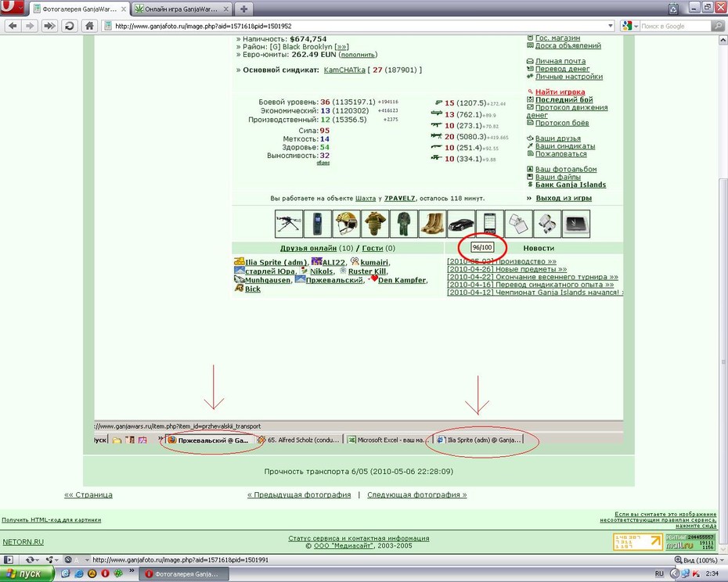Click the Выход из игры link
The height and width of the screenshot is (582, 728).
(x=564, y=198)
